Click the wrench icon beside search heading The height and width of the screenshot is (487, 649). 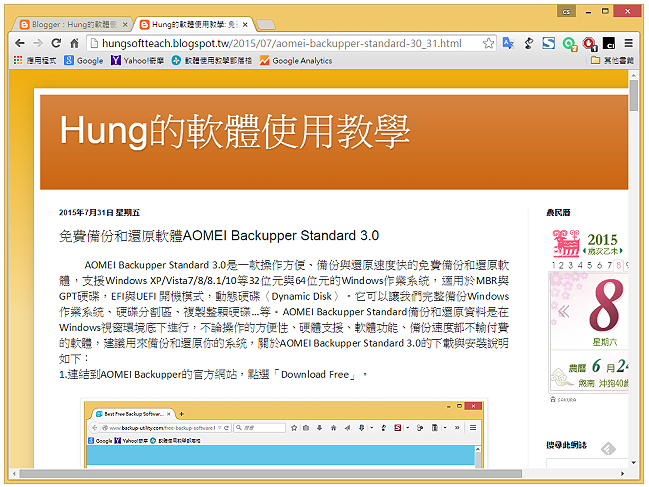608,448
